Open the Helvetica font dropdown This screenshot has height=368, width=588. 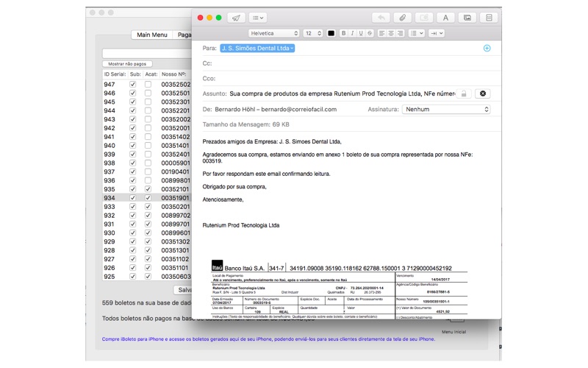(273, 33)
